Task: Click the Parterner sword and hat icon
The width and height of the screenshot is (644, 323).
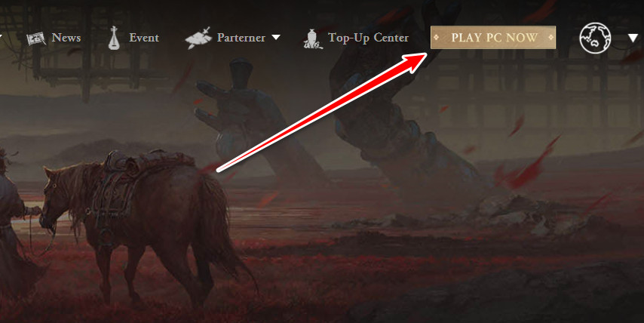Action: pyautogui.click(x=198, y=38)
